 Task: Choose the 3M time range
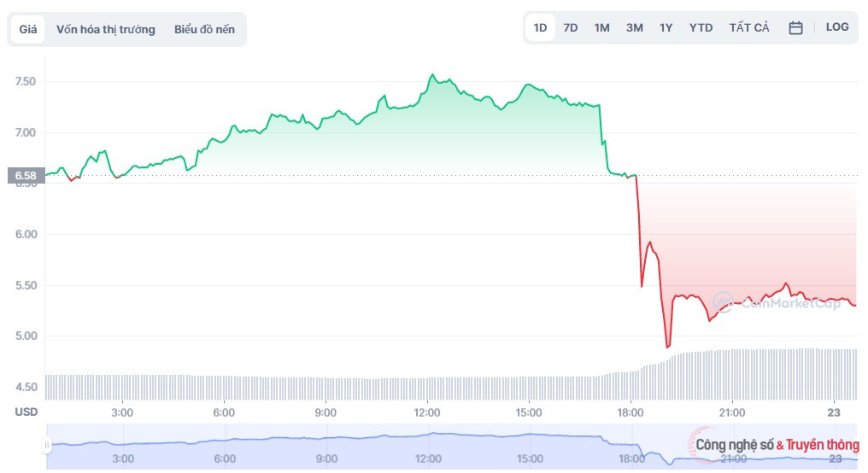634,28
